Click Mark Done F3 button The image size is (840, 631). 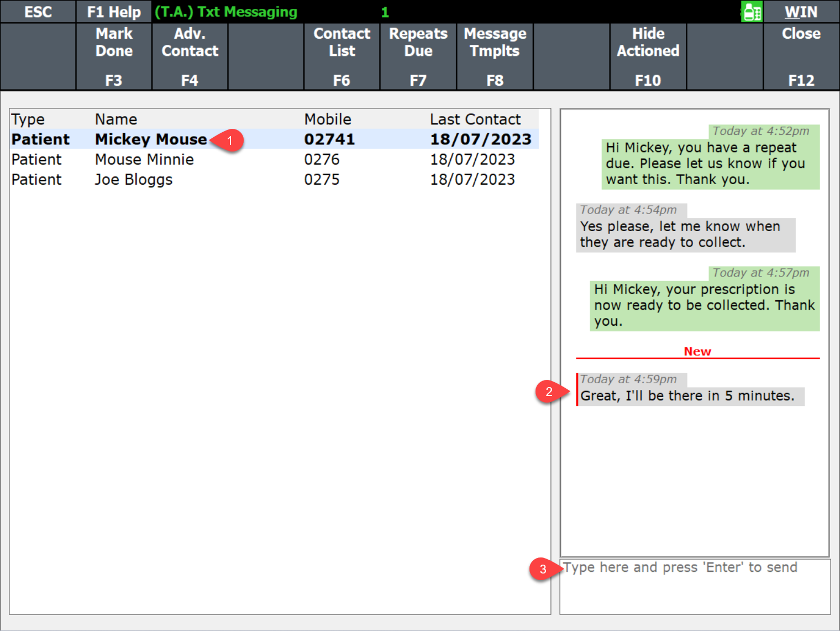click(114, 56)
